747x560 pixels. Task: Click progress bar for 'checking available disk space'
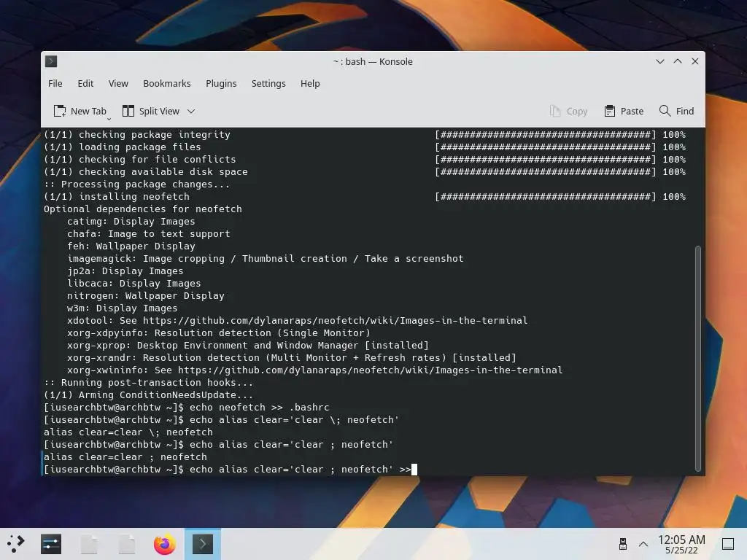click(x=546, y=172)
